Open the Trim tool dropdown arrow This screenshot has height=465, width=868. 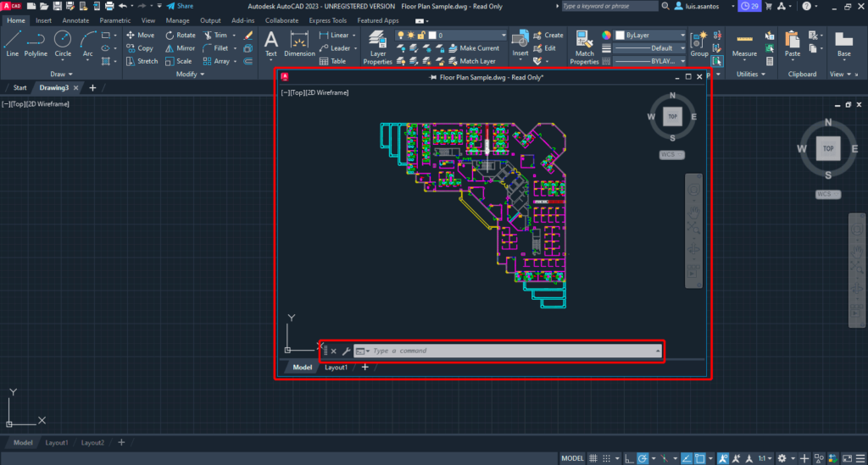234,35
